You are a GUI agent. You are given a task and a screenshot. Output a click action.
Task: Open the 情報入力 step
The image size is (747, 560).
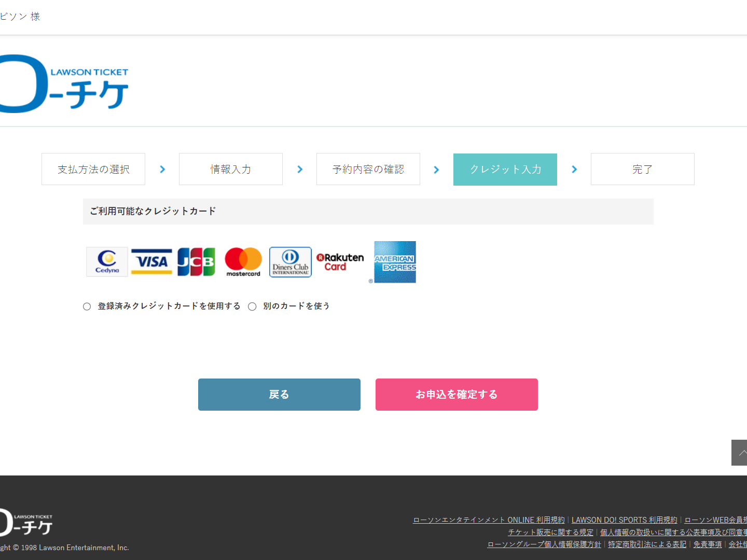pos(231,169)
